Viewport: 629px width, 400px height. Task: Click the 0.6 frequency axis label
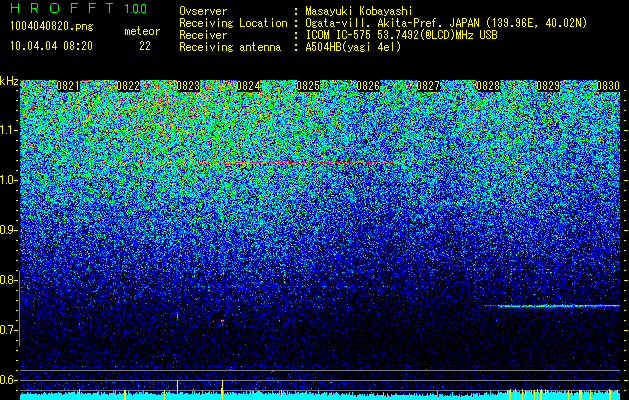(x=8, y=380)
